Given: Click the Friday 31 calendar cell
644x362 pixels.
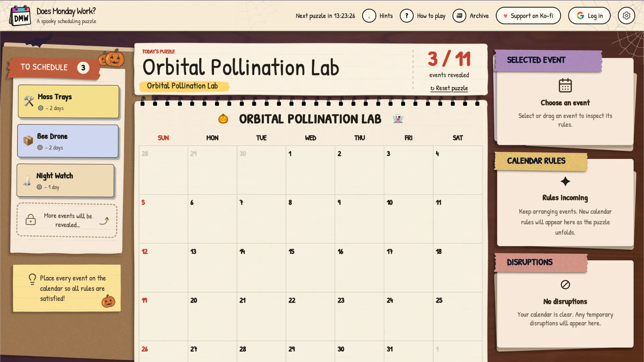Looking at the screenshot, I should pos(408,352).
